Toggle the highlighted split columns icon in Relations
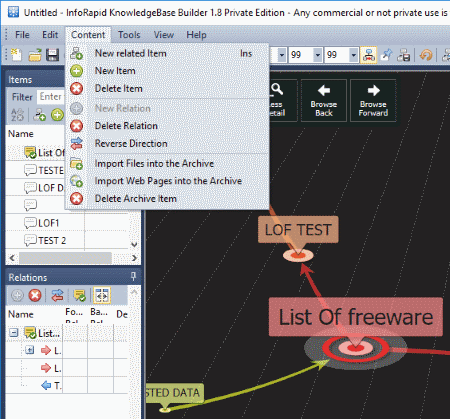 [102, 295]
